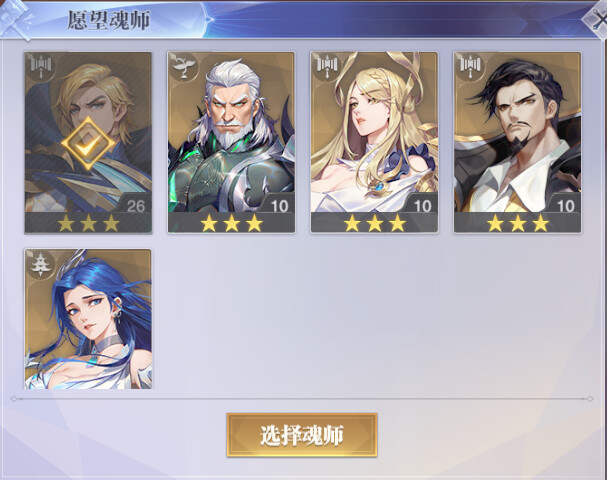This screenshot has height=480, width=607.
Task: Select the blonde woman with braided hair card
Action: click(374, 142)
